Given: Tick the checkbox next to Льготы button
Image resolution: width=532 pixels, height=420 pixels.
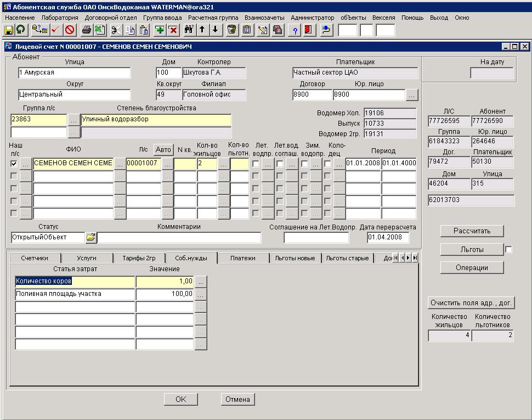Looking at the screenshot, I should point(508,250).
